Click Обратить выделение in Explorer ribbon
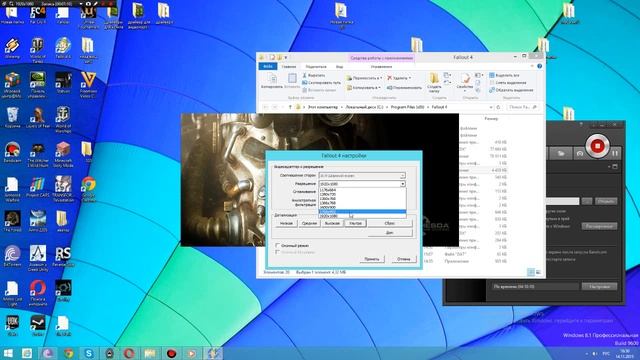640x360 pixels. click(511, 90)
